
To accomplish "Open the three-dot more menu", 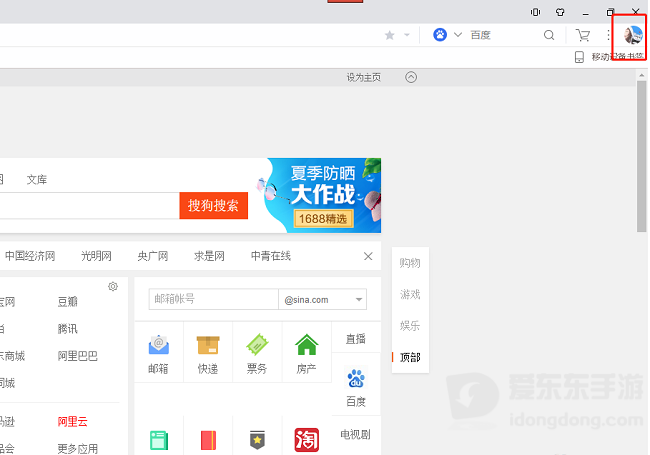I will pyautogui.click(x=608, y=35).
